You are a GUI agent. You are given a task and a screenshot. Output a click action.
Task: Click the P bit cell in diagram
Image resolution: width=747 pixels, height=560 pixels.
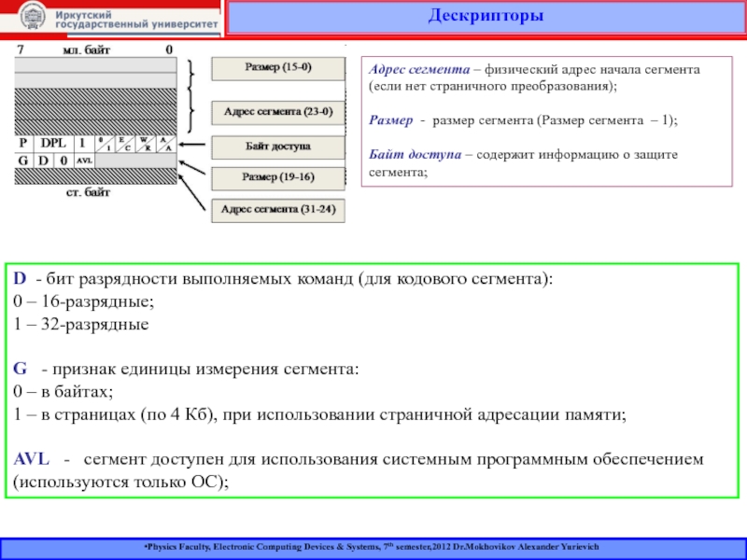click(23, 145)
